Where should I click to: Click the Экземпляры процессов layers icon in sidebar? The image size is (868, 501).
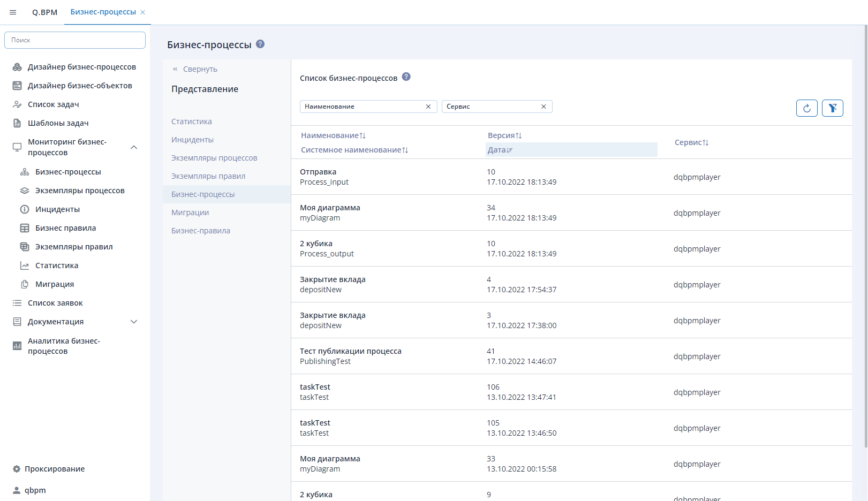point(25,191)
